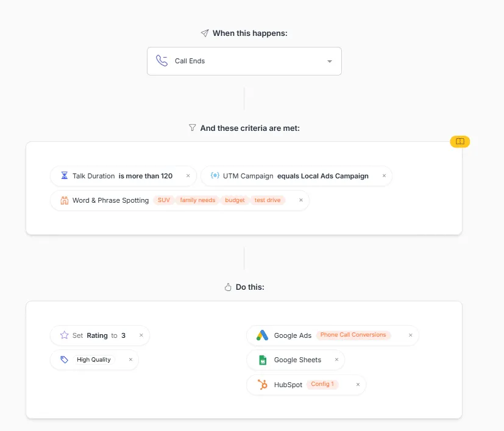The height and width of the screenshot is (431, 504).
Task: Open the yellow book guide button
Action: pos(460,141)
